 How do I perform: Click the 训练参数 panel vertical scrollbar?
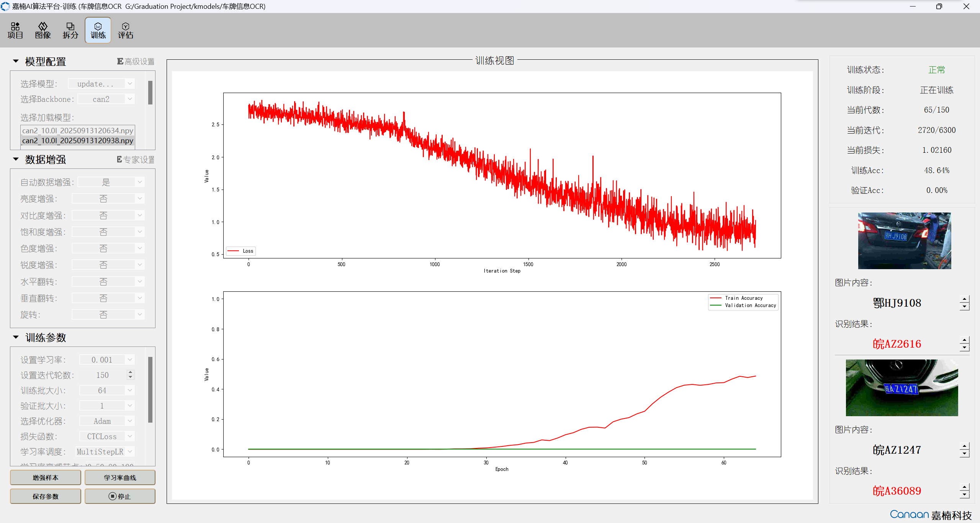(151, 389)
